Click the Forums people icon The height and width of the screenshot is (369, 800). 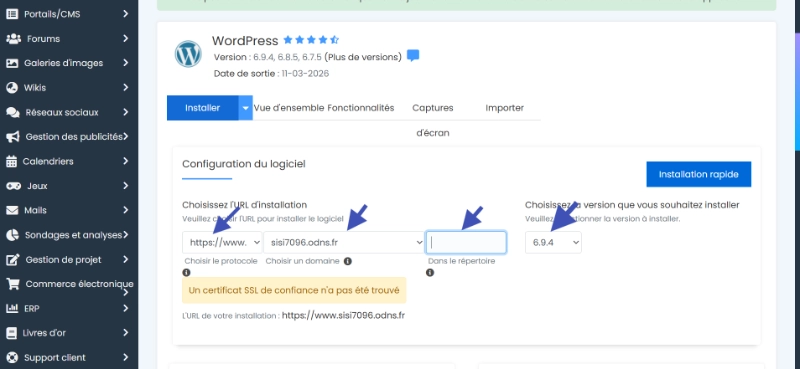pyautogui.click(x=13, y=38)
